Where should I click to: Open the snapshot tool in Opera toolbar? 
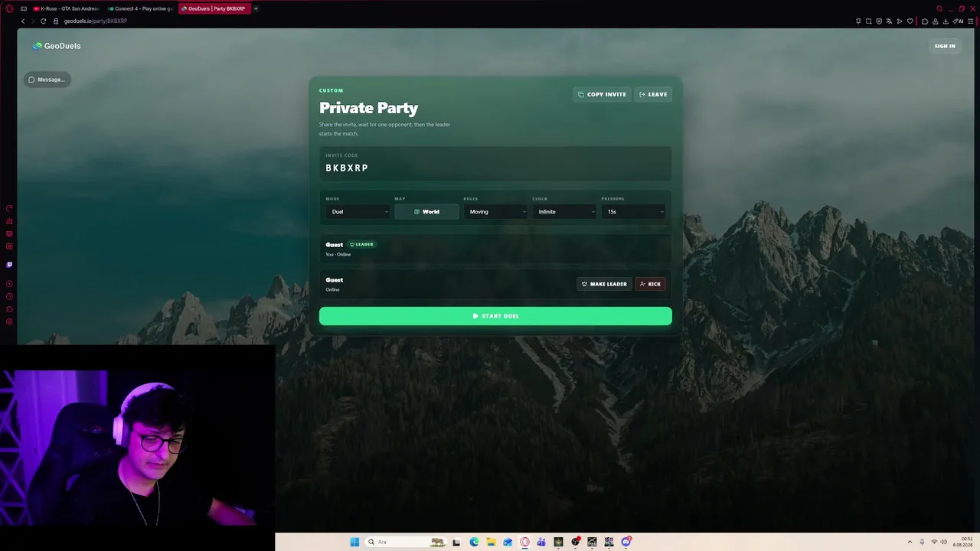click(x=868, y=21)
